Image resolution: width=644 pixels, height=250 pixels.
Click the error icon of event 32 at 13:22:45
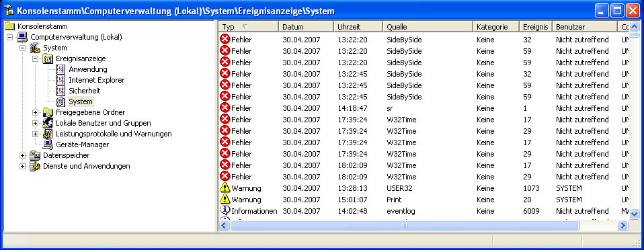pyautogui.click(x=225, y=74)
